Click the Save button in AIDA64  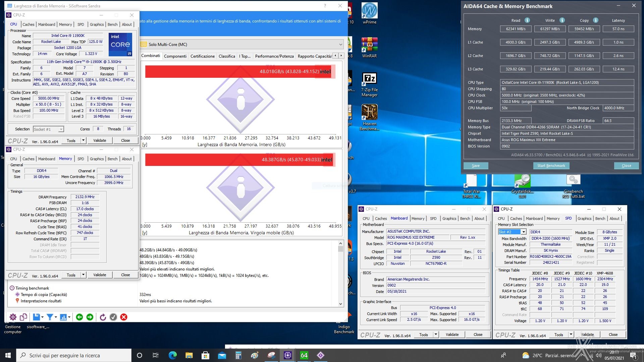click(x=476, y=166)
